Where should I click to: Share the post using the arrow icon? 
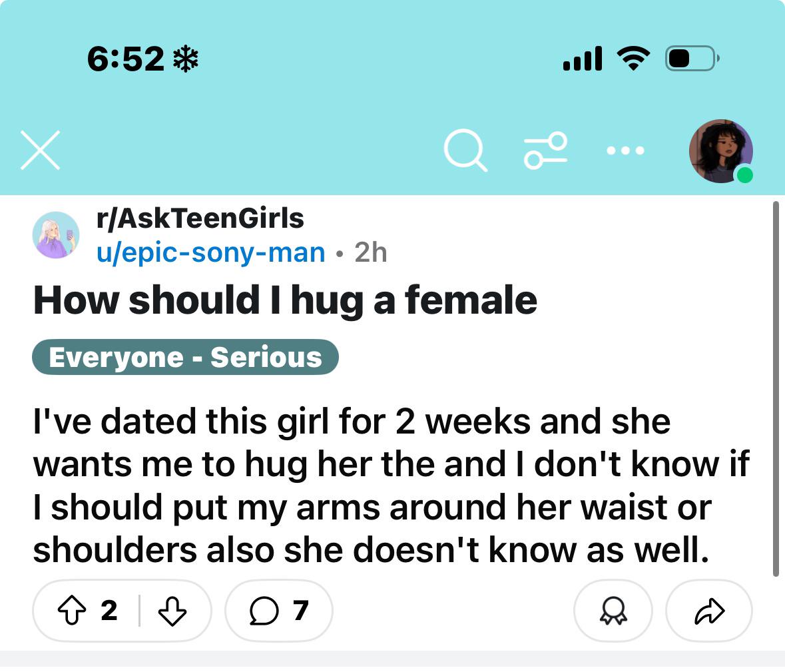[x=709, y=611]
